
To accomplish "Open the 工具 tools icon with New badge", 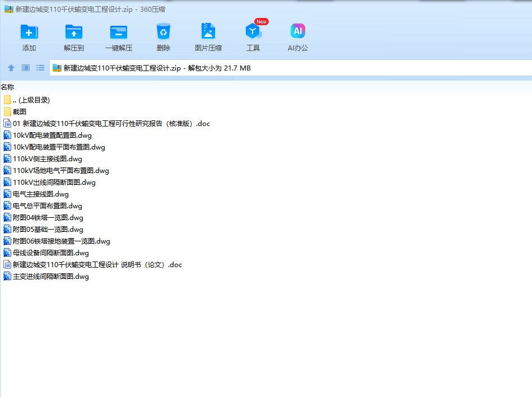I will click(254, 31).
